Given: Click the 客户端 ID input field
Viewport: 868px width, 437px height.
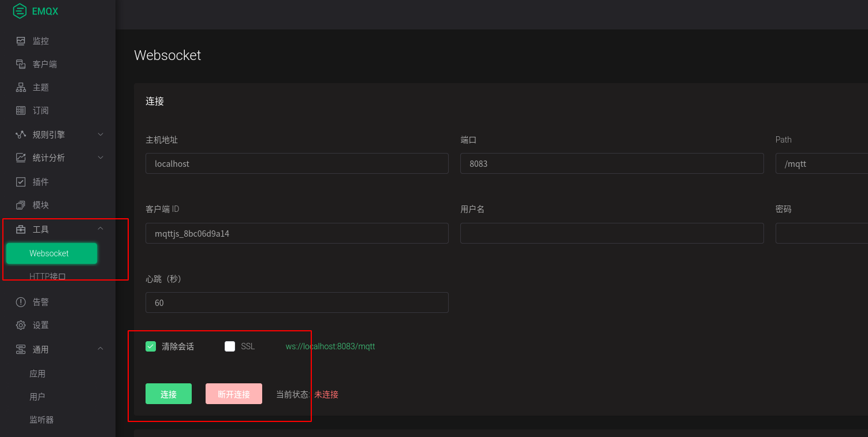Looking at the screenshot, I should coord(297,233).
